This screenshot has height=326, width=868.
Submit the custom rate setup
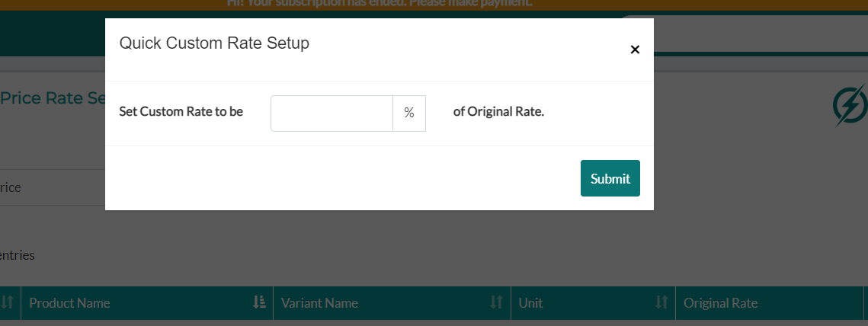click(610, 178)
